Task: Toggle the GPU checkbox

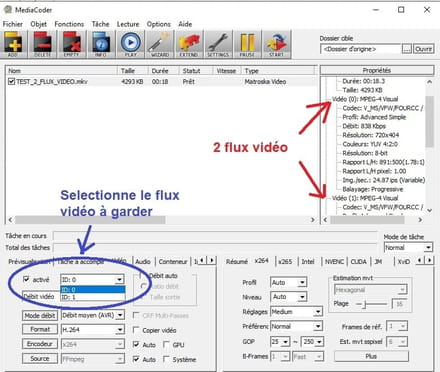Action: tap(166, 344)
